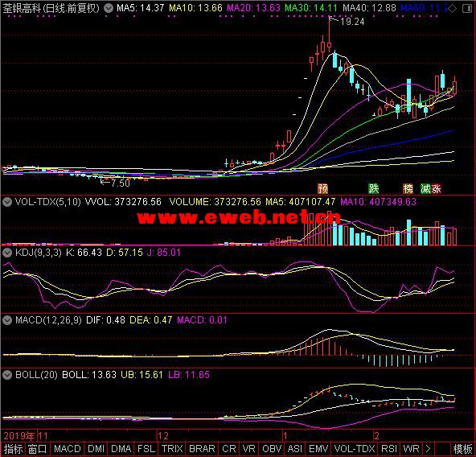
Task: Click the 预 event marker on chart
Action: 322,189
